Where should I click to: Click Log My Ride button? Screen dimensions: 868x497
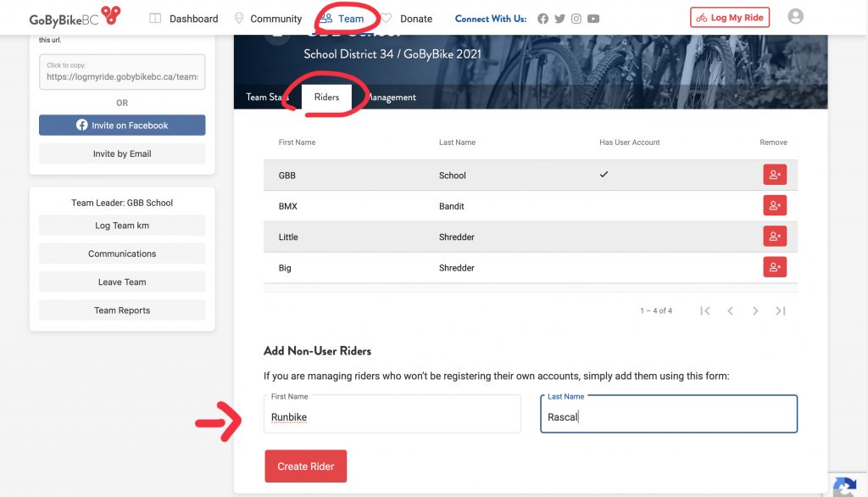(x=730, y=17)
